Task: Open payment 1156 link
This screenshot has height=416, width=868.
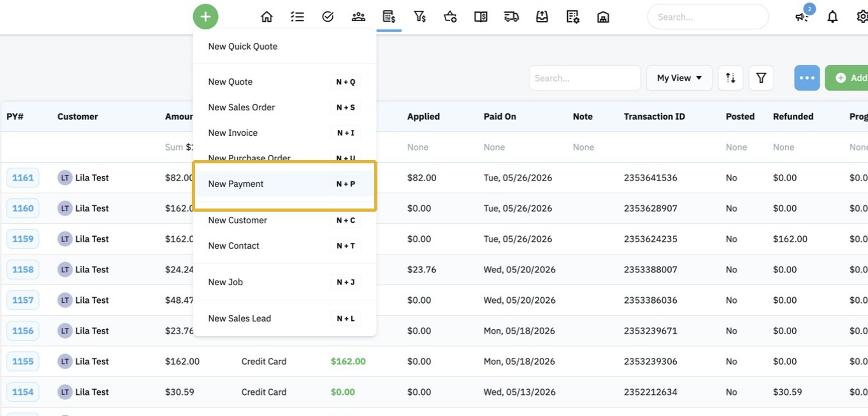Action: (x=23, y=331)
